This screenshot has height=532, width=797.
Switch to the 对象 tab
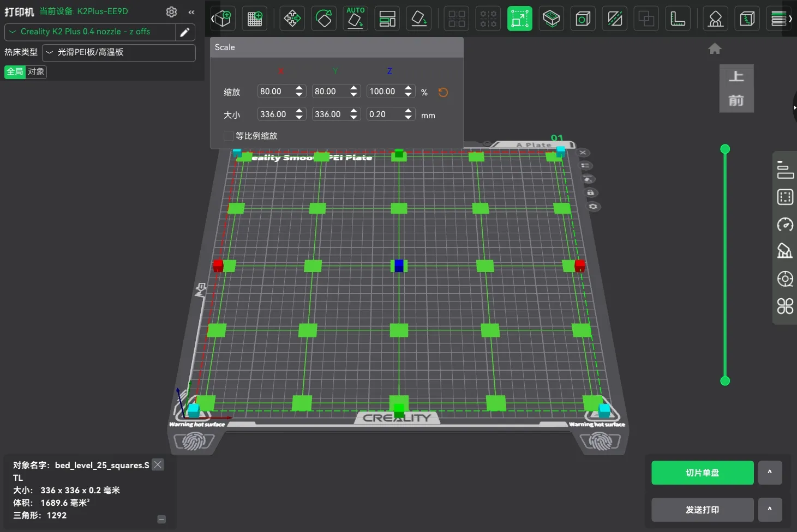[x=36, y=72]
